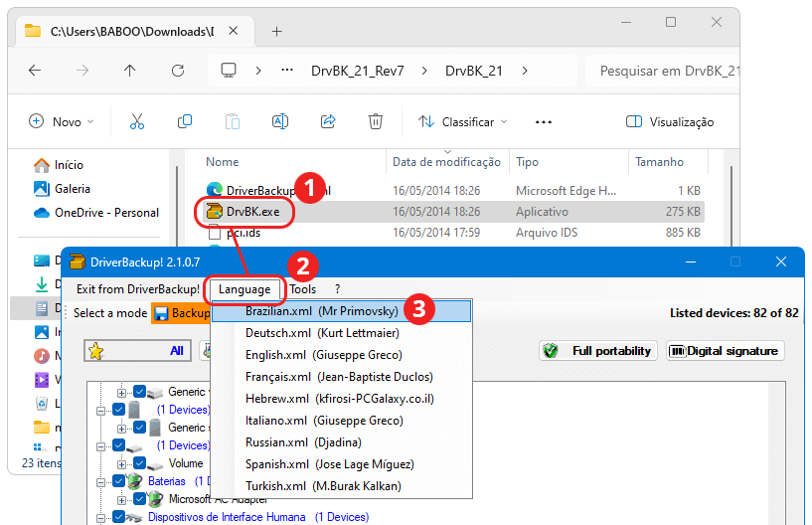This screenshot has height=525, width=812.
Task: Click the Copy icon in Explorer toolbar
Action: pos(184,121)
